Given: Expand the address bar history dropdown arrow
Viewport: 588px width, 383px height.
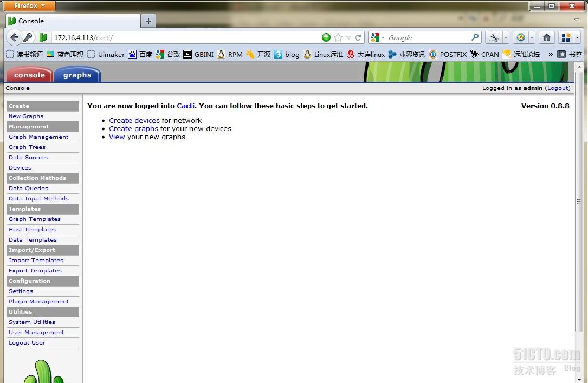Looking at the screenshot, I should pos(348,37).
